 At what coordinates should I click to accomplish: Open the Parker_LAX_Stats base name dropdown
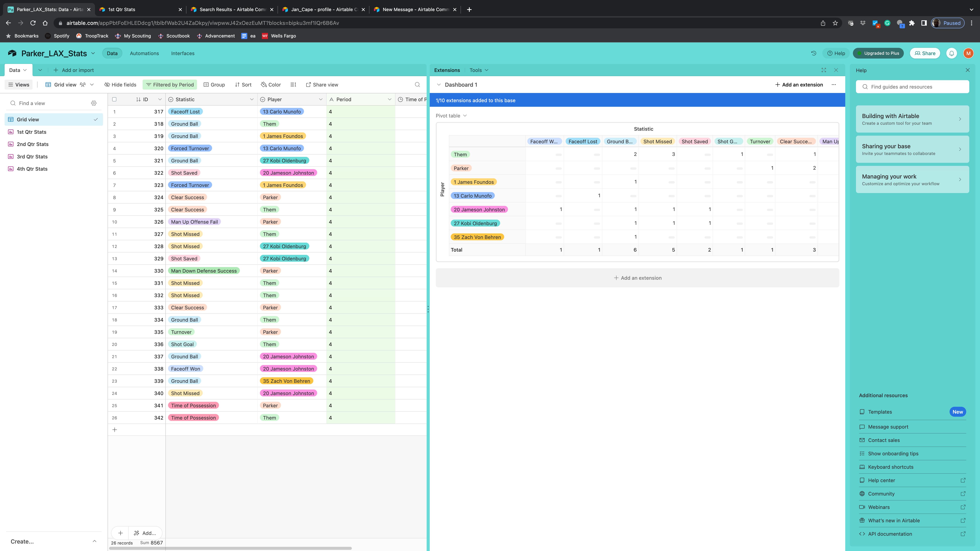pos(93,53)
